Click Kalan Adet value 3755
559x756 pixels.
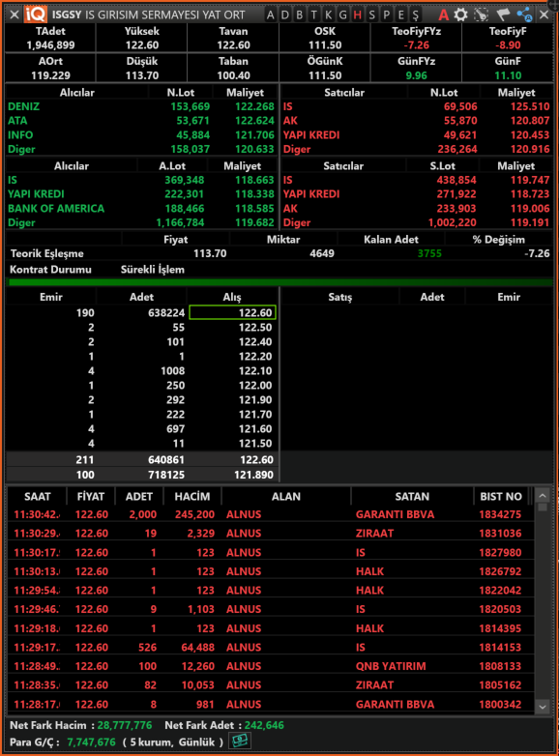(x=429, y=253)
